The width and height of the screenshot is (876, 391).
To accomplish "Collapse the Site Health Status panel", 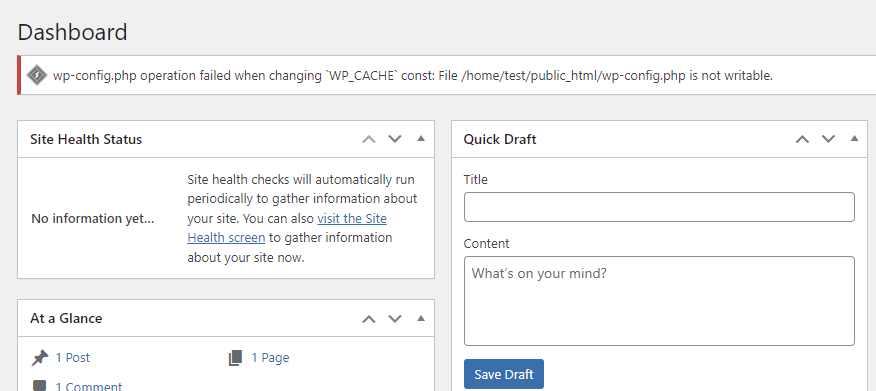I will click(421, 139).
